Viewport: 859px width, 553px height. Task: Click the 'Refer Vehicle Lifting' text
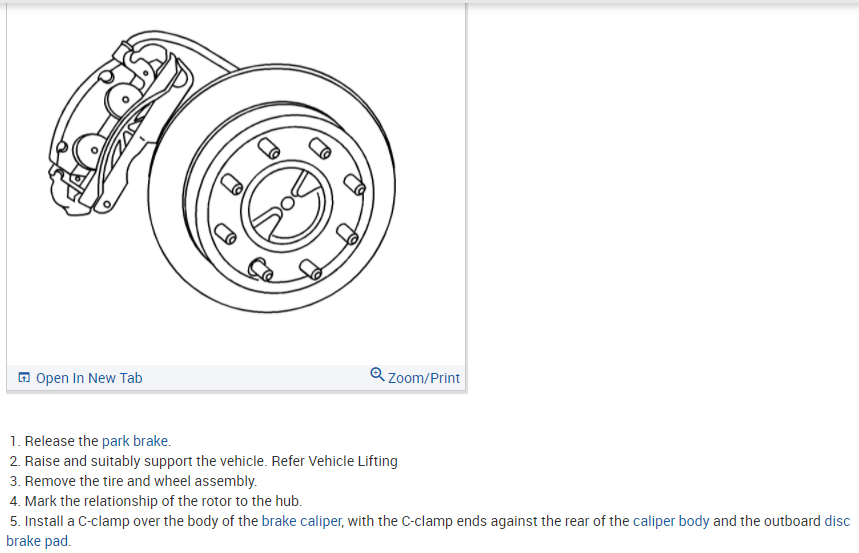pyautogui.click(x=334, y=461)
